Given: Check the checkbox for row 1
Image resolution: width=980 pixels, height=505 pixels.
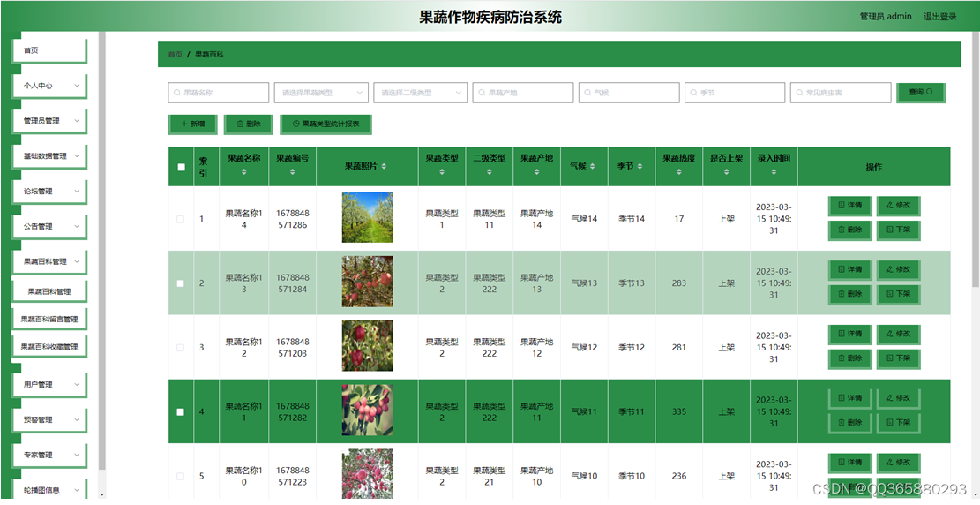Looking at the screenshot, I should (x=181, y=219).
